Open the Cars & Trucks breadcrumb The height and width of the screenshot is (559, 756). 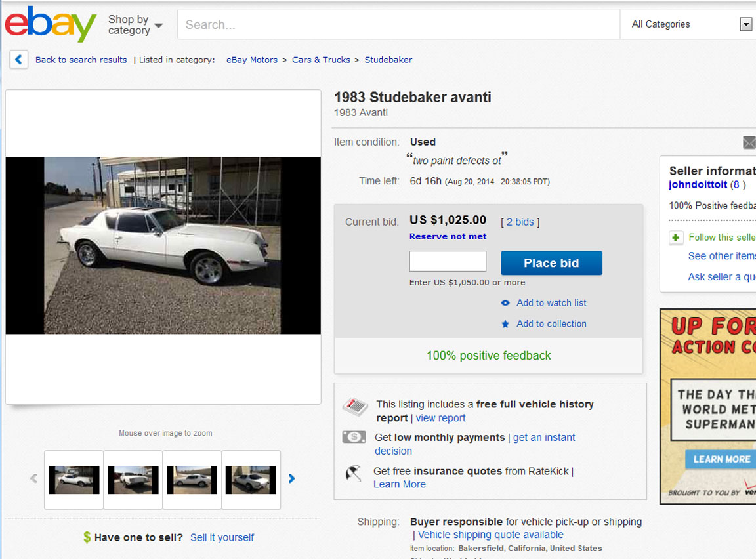[x=321, y=60]
